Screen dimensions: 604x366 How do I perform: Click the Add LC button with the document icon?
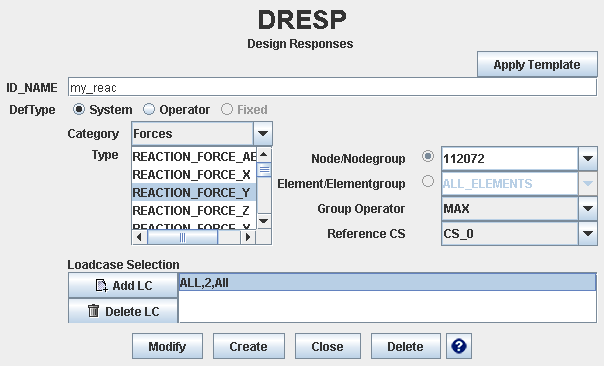[x=123, y=285]
